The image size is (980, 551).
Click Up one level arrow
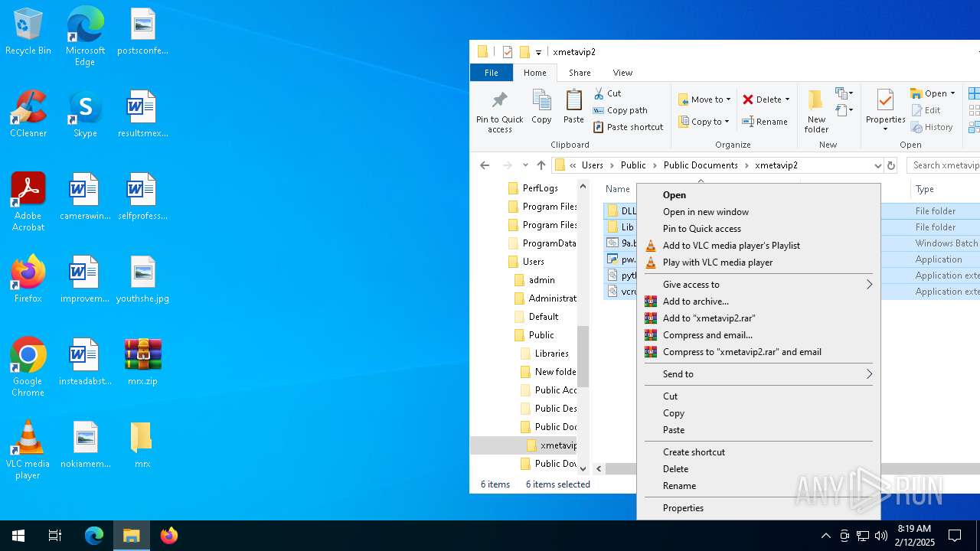click(x=541, y=165)
